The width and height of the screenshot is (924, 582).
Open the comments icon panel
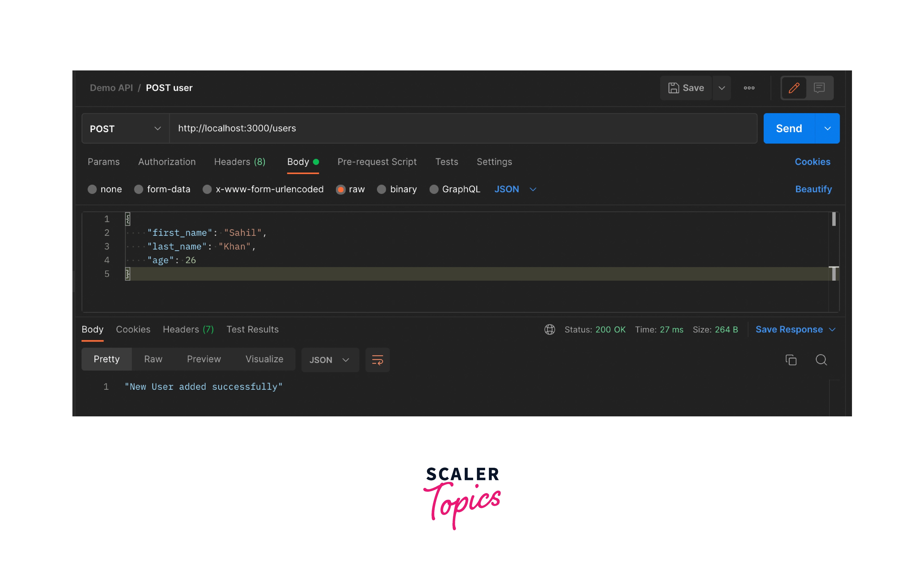coord(819,88)
